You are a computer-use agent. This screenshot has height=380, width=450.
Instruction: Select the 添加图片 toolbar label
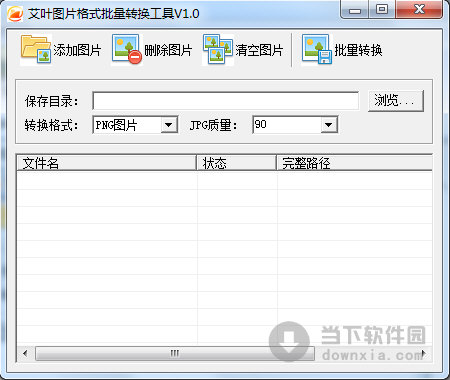tap(77, 50)
